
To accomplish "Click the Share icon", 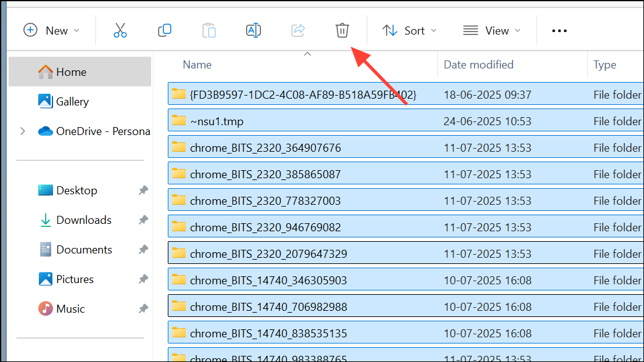I will tap(298, 30).
